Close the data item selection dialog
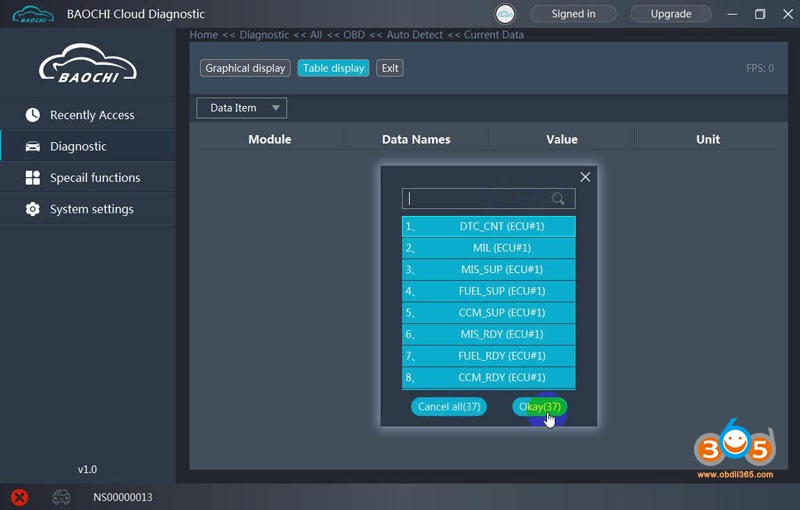This screenshot has width=800, height=510. [585, 177]
